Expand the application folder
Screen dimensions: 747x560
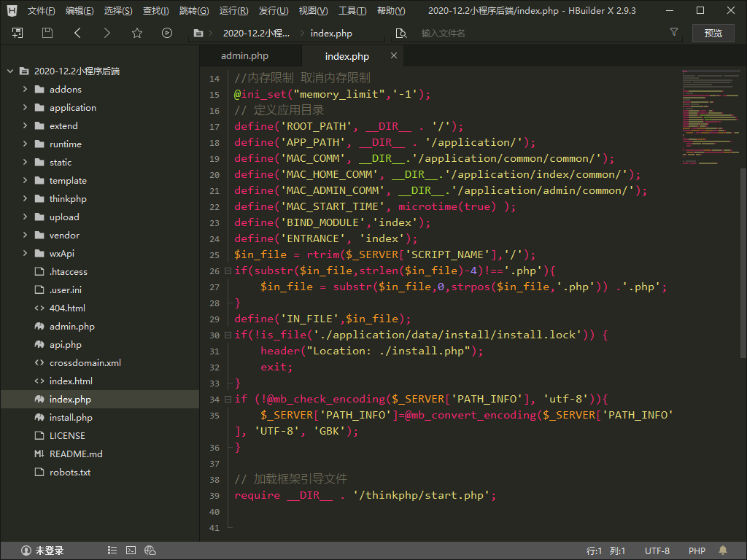(x=26, y=108)
